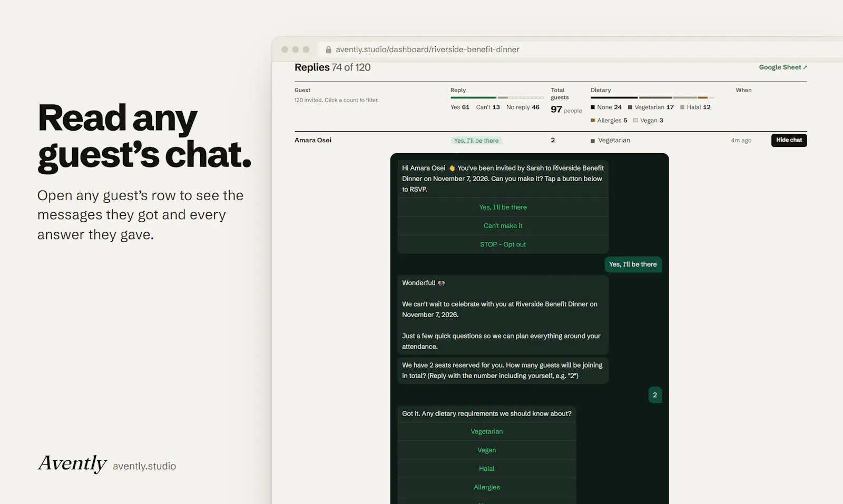Click the address bar URL
This screenshot has height=504, width=843.
click(x=427, y=50)
